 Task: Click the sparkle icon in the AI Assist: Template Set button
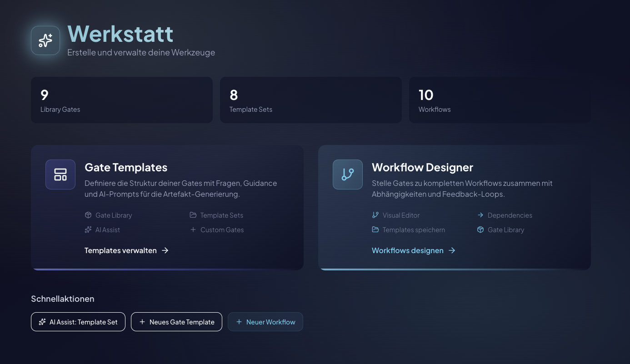point(42,322)
